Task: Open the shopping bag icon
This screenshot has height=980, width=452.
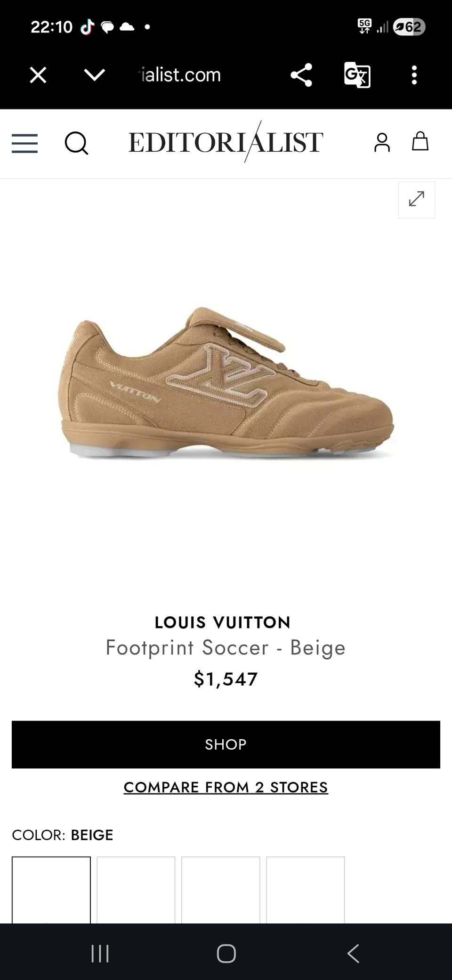Action: click(420, 141)
